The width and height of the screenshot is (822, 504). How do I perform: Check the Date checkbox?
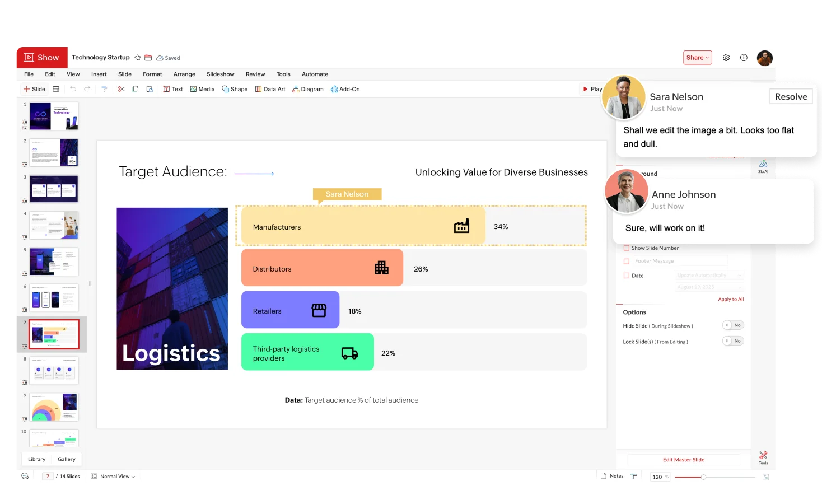(x=627, y=276)
